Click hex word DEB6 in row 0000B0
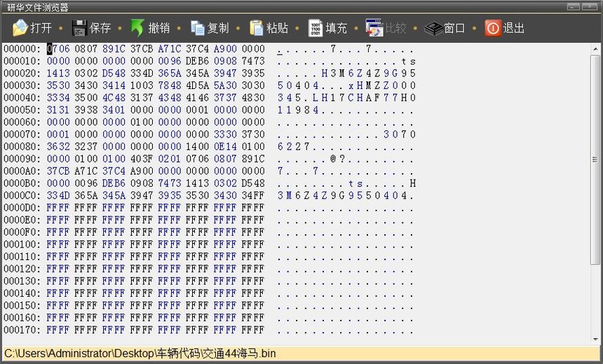 click(x=114, y=183)
